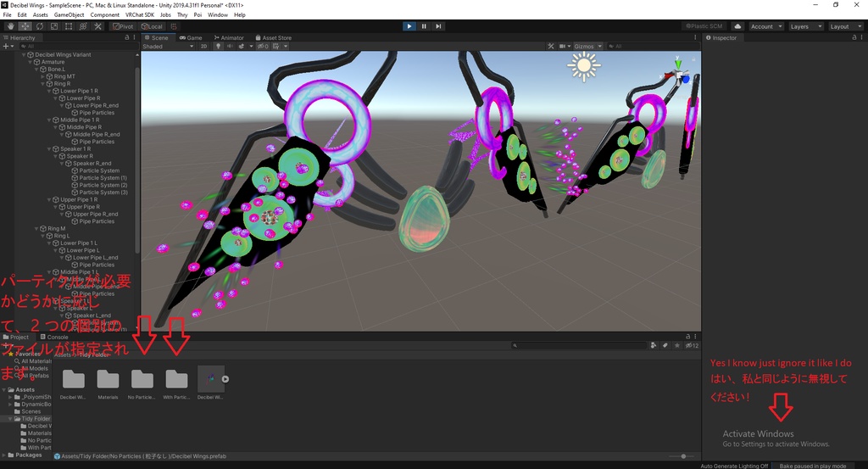Click the Plastic SCM button
The image size is (868, 469).
(x=704, y=26)
